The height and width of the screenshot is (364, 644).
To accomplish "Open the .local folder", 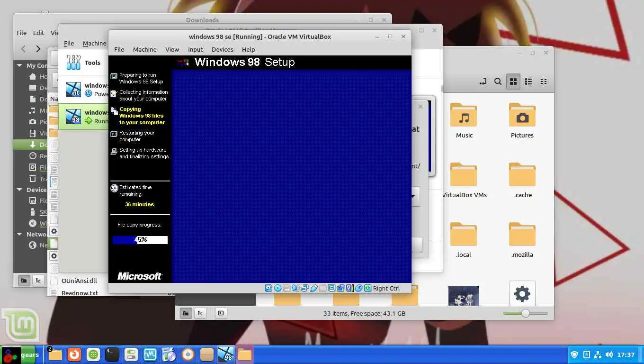I will tap(464, 240).
